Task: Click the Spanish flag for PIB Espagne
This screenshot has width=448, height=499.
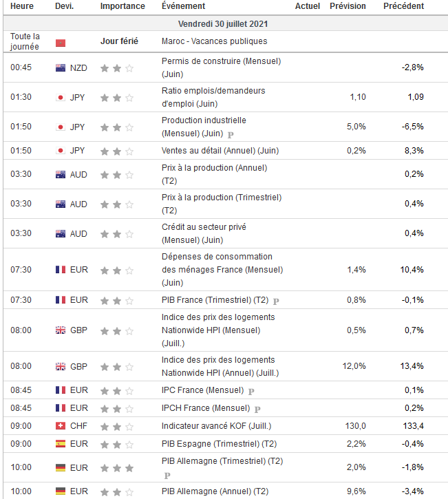Action: pos(61,444)
